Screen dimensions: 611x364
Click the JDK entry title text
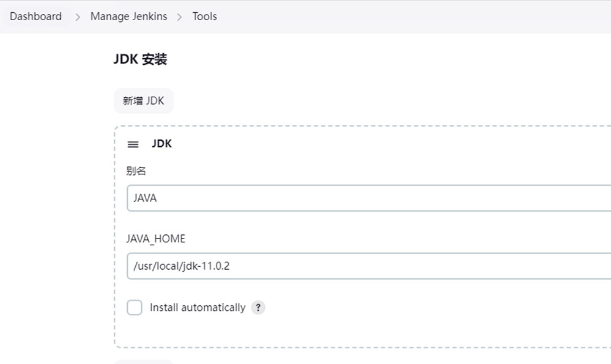(161, 143)
